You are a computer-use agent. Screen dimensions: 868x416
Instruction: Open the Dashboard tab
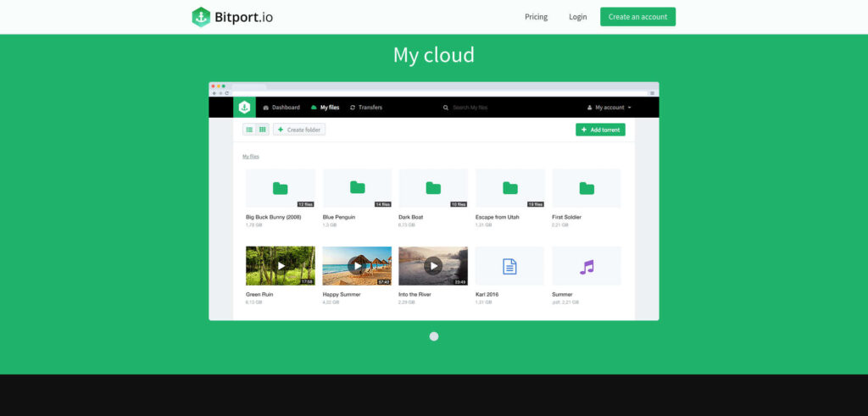pos(281,108)
